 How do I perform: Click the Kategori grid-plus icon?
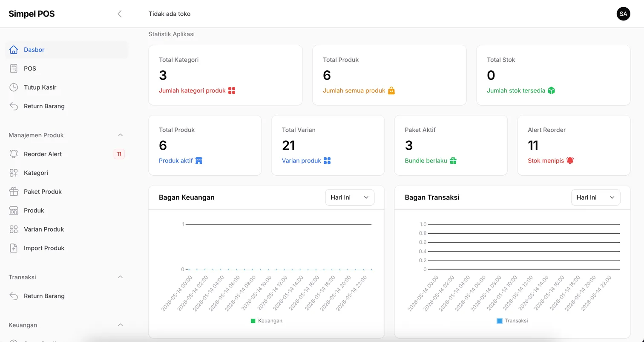[x=14, y=173]
